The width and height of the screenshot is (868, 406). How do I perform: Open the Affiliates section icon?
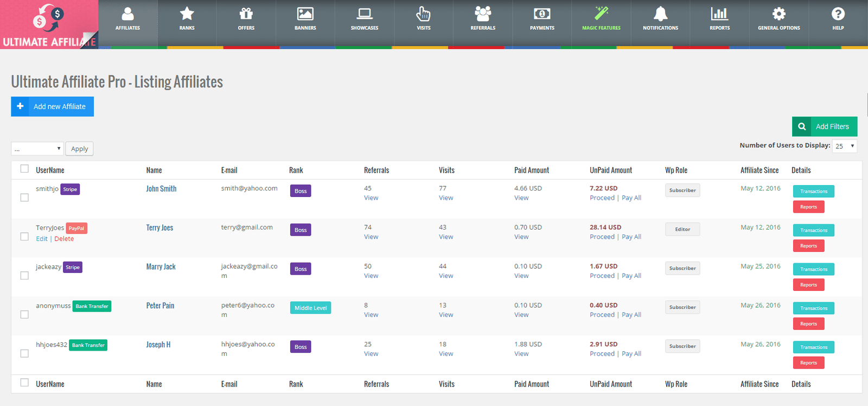click(x=127, y=14)
